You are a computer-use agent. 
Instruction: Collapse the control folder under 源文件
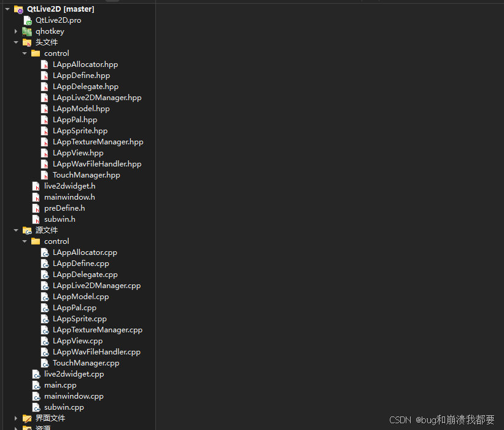click(25, 241)
